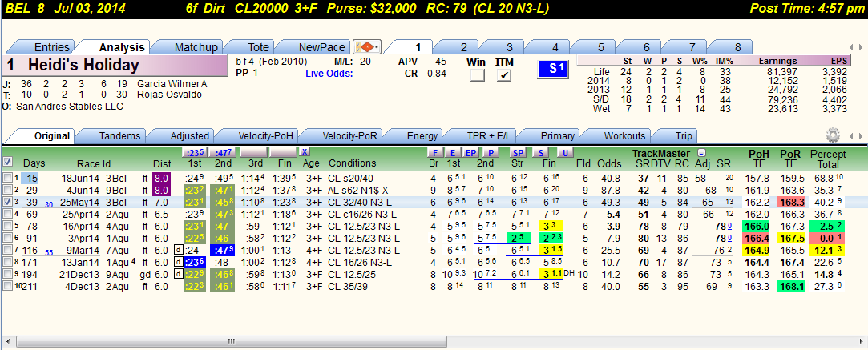Click the Days column header
This screenshot has width=868, height=350.
tap(34, 163)
